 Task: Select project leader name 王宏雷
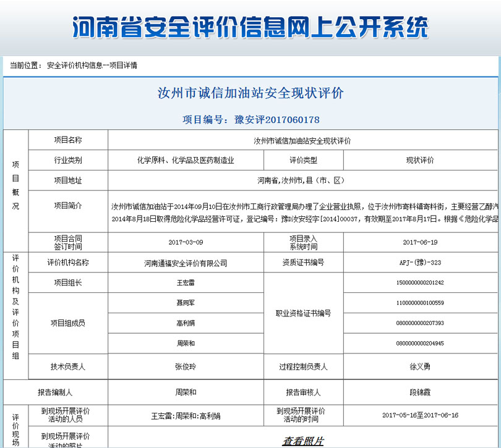pos(186,282)
